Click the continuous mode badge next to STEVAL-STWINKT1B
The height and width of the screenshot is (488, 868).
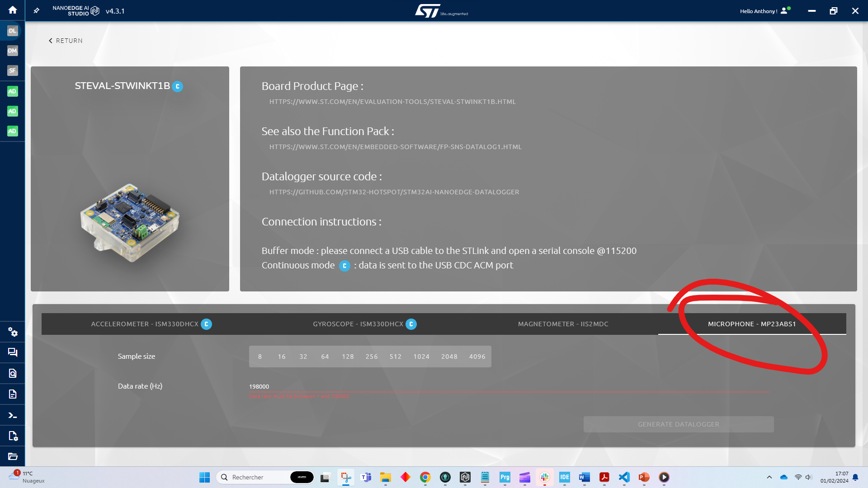178,86
